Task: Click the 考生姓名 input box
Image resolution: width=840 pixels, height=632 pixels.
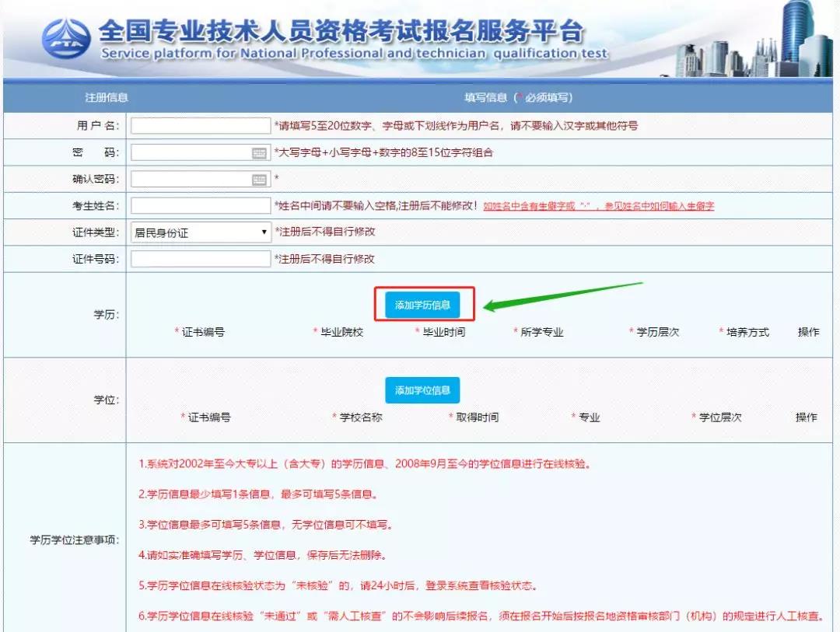Action: click(198, 205)
